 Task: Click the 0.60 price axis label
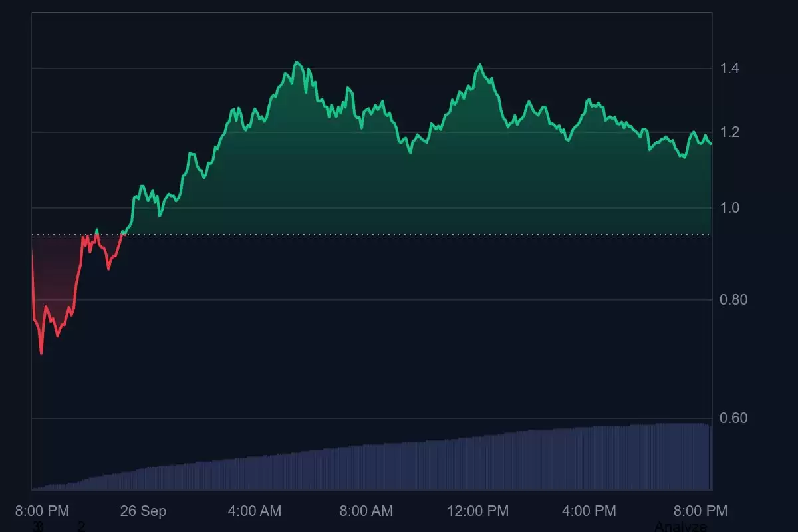tap(733, 418)
